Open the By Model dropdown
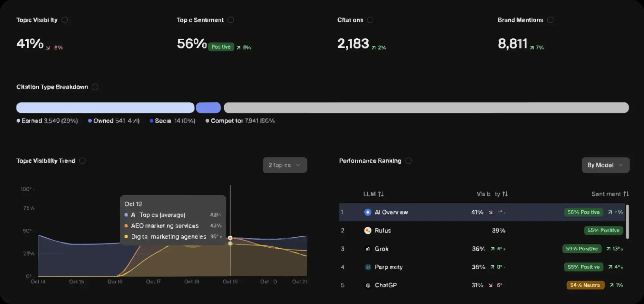This screenshot has height=304, width=644. tap(605, 165)
